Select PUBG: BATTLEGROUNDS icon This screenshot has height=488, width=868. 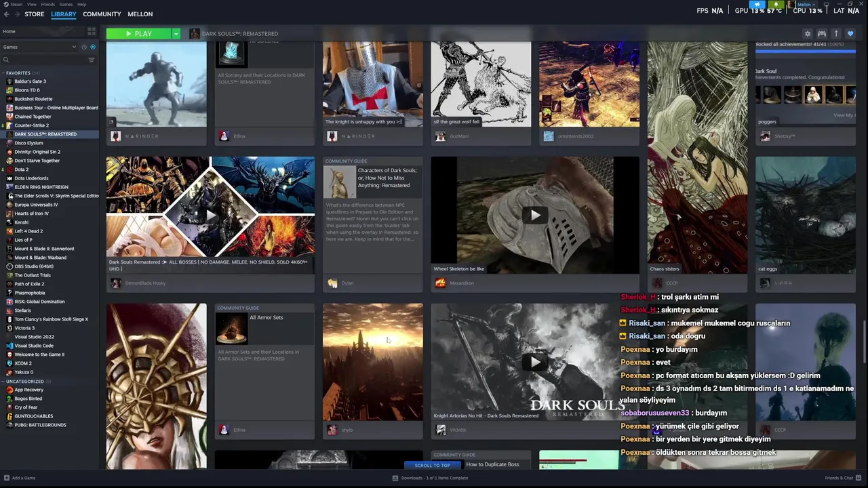tap(9, 425)
